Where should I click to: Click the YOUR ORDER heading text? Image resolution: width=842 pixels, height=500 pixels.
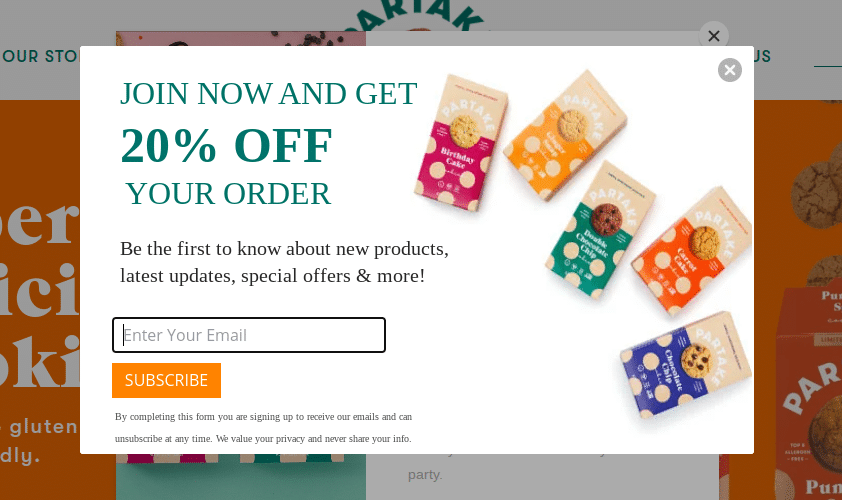228,194
